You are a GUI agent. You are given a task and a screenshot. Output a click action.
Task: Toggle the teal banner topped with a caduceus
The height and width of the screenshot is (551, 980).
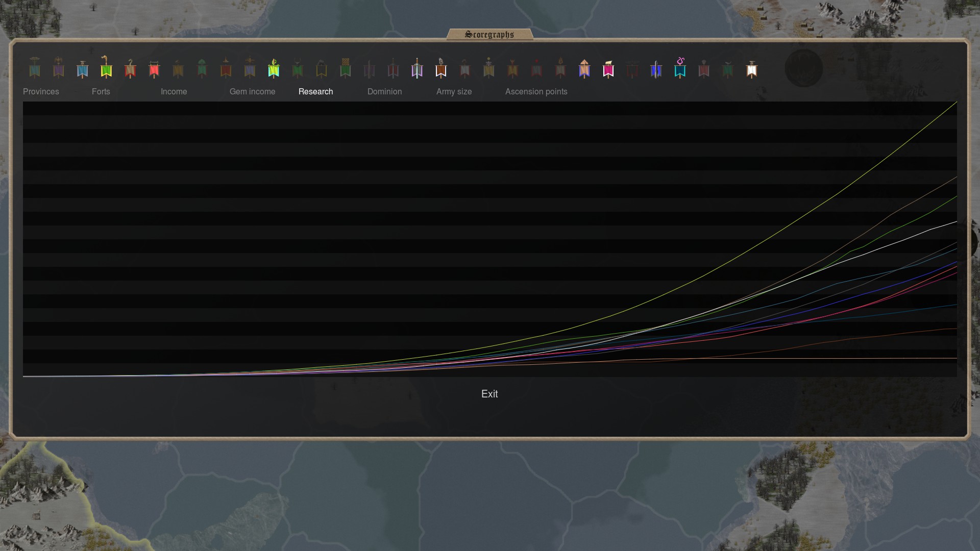35,67
